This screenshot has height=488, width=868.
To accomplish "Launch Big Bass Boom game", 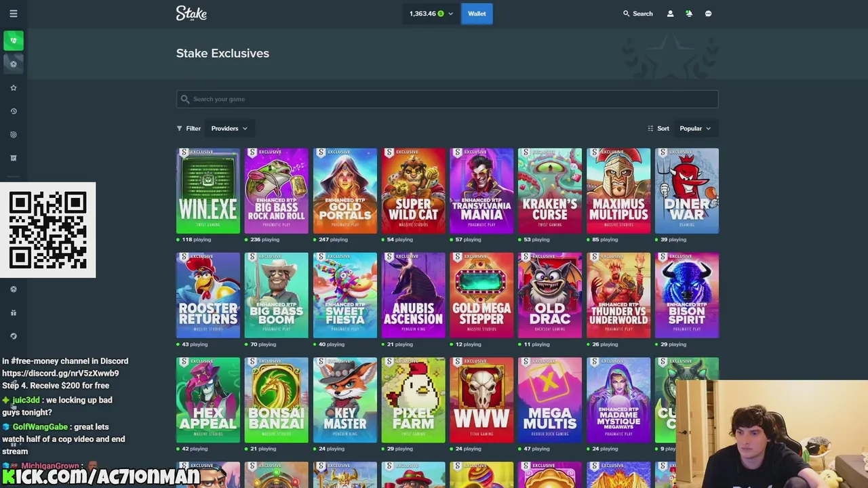I will [x=277, y=296].
